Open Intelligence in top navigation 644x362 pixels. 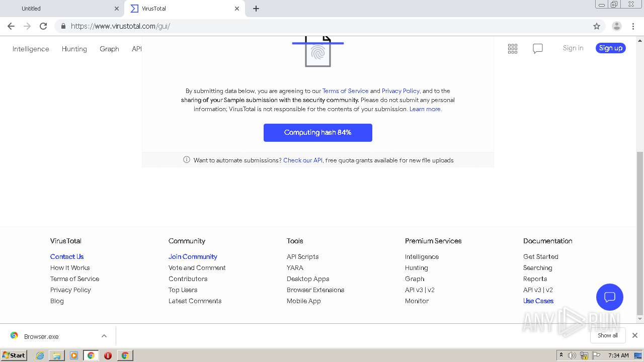(x=31, y=49)
